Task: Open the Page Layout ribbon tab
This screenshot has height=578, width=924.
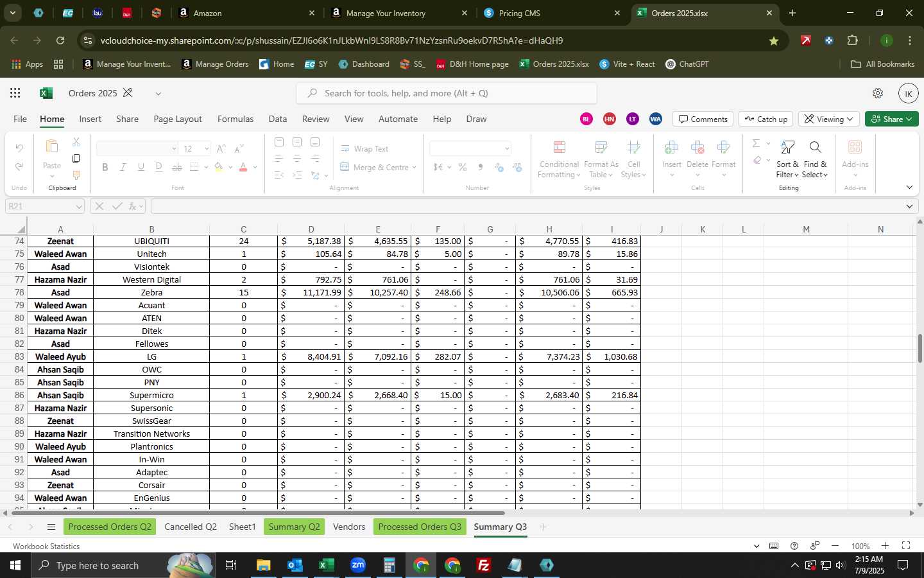Action: pos(178,119)
